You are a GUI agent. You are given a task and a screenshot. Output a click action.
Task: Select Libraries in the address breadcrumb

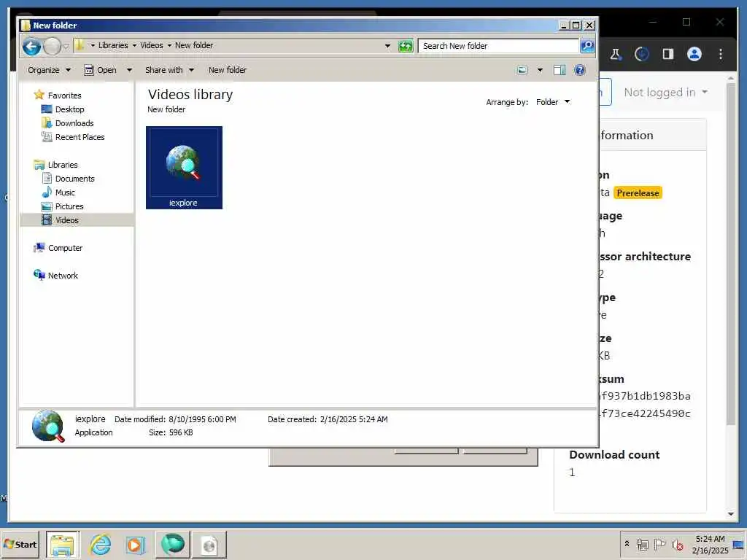(113, 45)
